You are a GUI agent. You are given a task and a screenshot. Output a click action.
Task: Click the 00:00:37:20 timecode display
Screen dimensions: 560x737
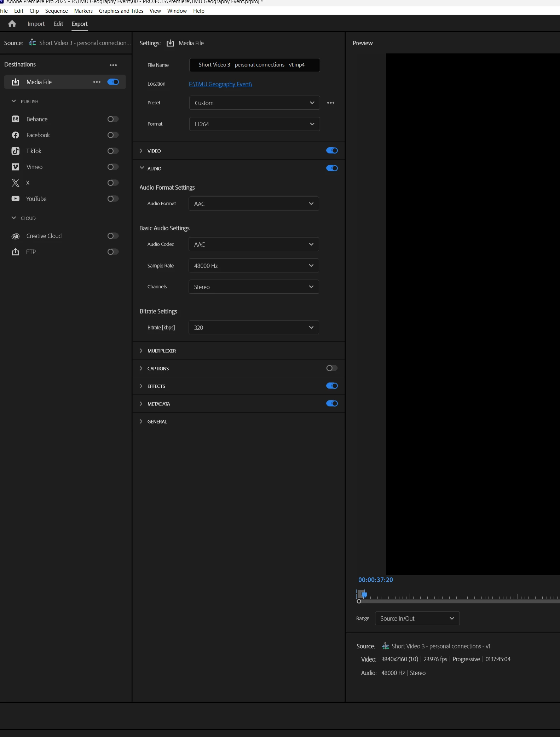coord(376,580)
